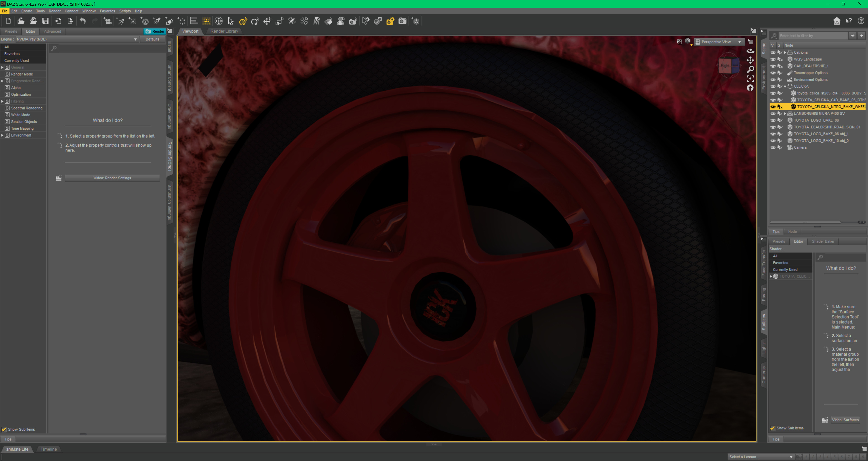Expand the Environment render settings group
The height and width of the screenshot is (461, 868).
click(x=2, y=135)
